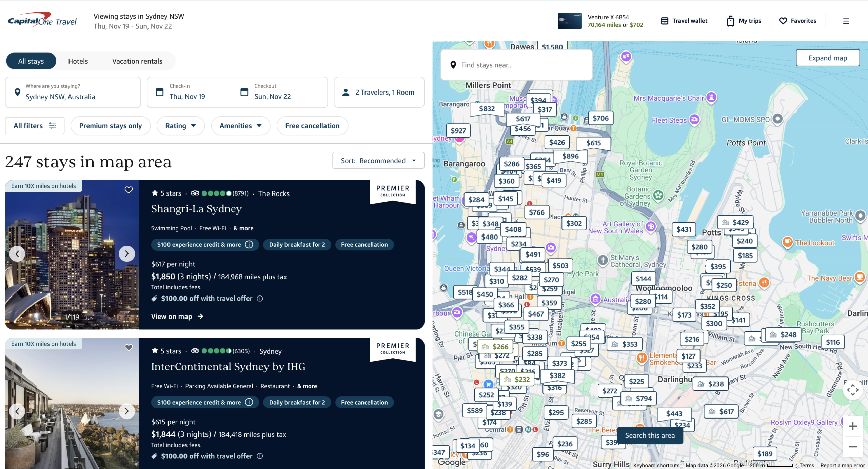The height and width of the screenshot is (469, 868).
Task: Select the Vacation rentals tab
Action: 137,61
